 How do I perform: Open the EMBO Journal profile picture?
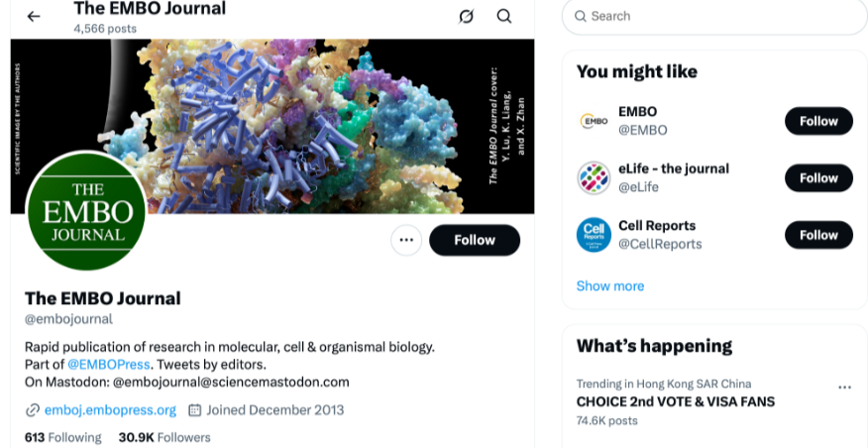pyautogui.click(x=86, y=211)
